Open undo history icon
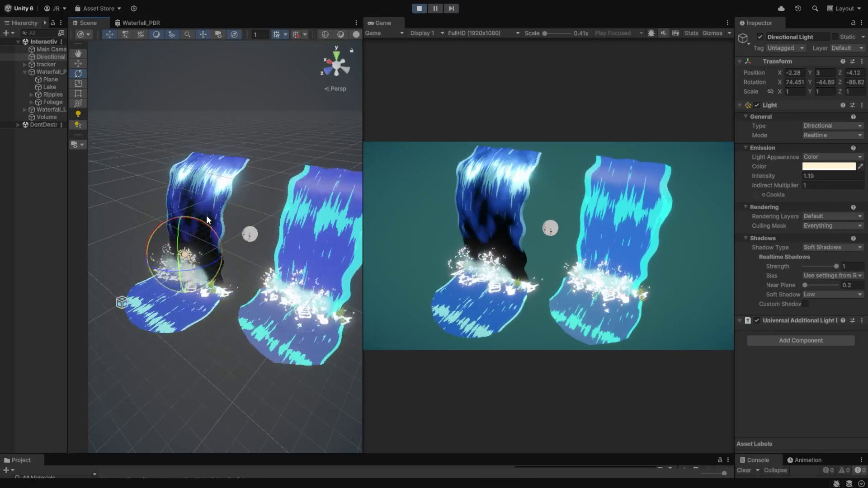This screenshot has width=868, height=488. pos(798,8)
